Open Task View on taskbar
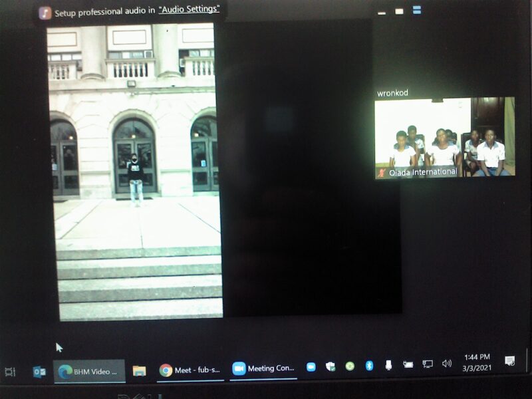The width and height of the screenshot is (532, 399). click(x=10, y=371)
